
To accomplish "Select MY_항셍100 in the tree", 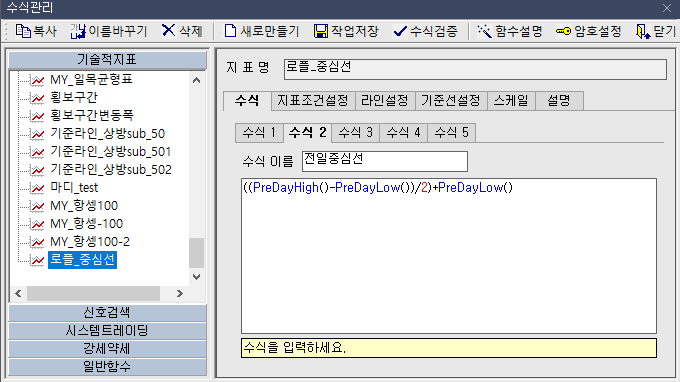I will [x=84, y=206].
